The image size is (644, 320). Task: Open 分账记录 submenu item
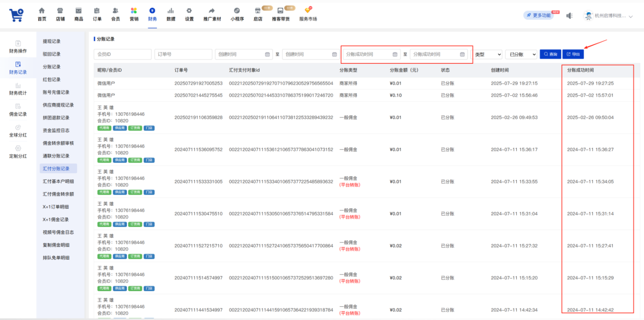coord(52,67)
